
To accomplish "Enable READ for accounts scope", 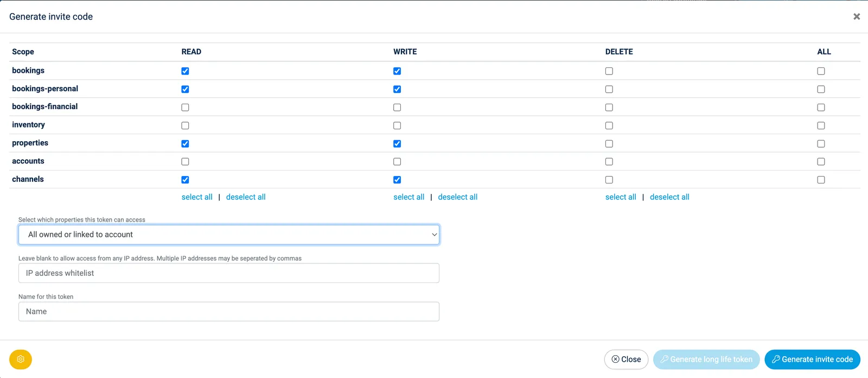I will click(185, 162).
